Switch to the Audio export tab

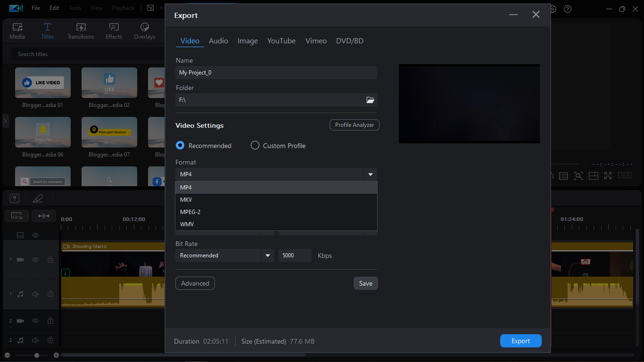click(218, 41)
